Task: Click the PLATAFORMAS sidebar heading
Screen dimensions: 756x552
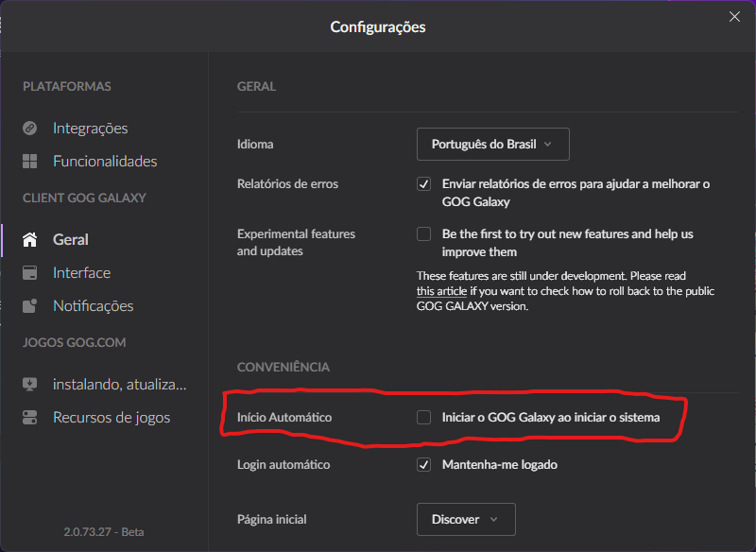Action: (67, 86)
